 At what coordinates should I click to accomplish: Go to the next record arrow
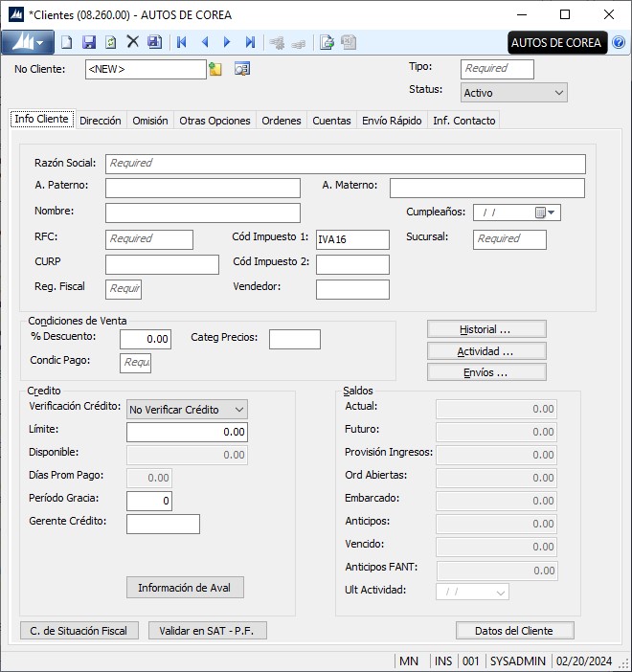tap(227, 42)
